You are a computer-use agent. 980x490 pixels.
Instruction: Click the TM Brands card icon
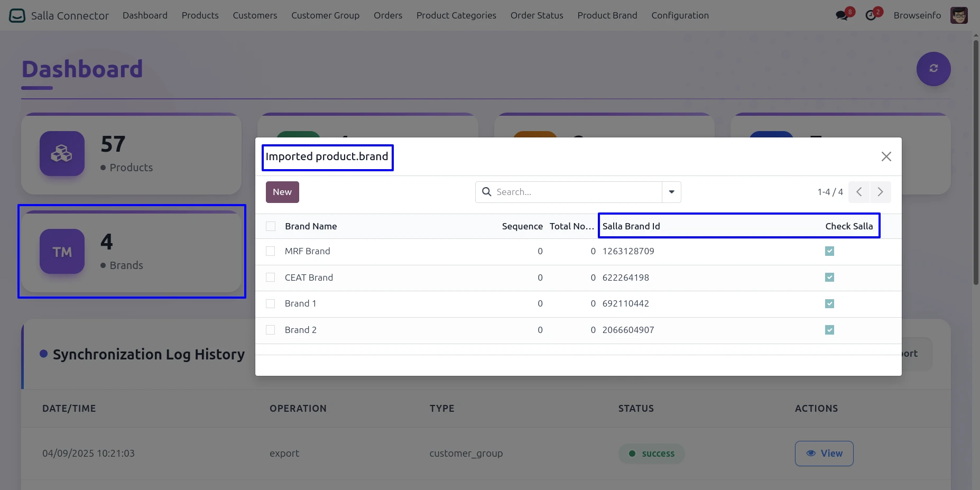point(62,252)
